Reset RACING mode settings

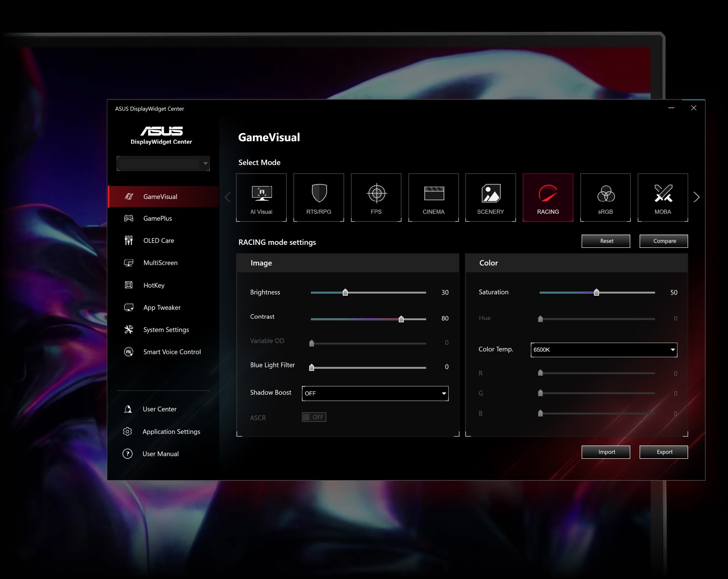606,241
